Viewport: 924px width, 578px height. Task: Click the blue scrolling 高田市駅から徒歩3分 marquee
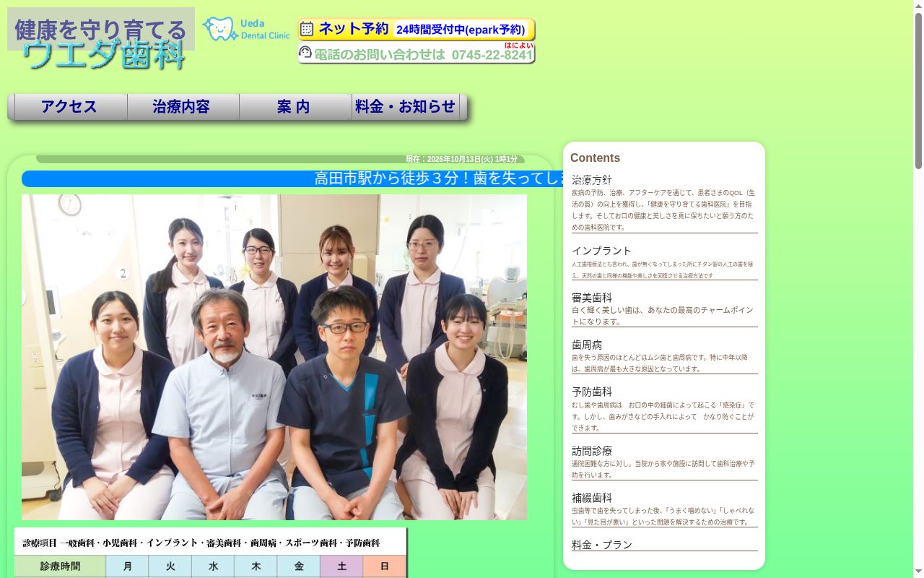coord(292,178)
